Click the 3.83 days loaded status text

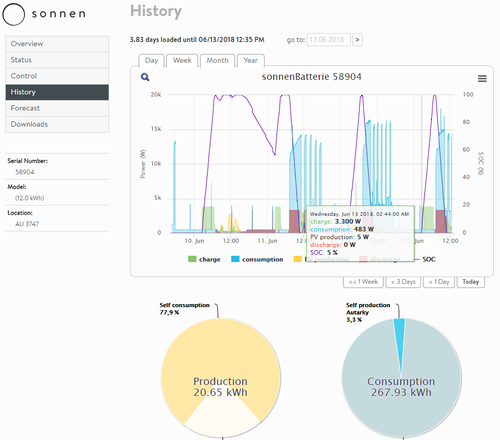pyautogui.click(x=197, y=40)
